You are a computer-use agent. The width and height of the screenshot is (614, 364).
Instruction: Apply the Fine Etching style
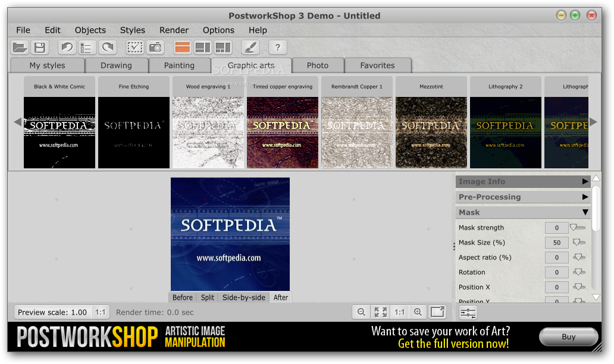[134, 123]
